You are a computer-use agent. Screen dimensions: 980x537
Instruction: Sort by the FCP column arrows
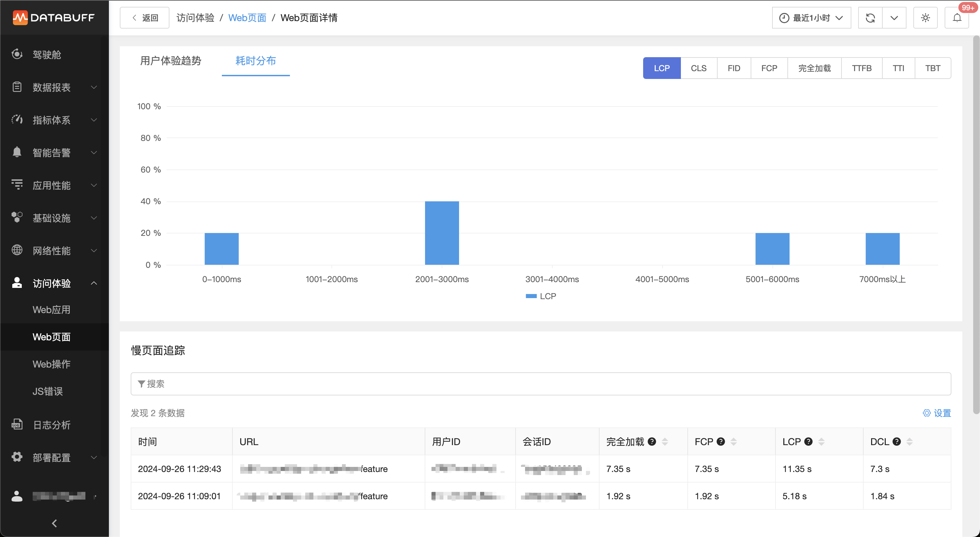click(x=734, y=442)
